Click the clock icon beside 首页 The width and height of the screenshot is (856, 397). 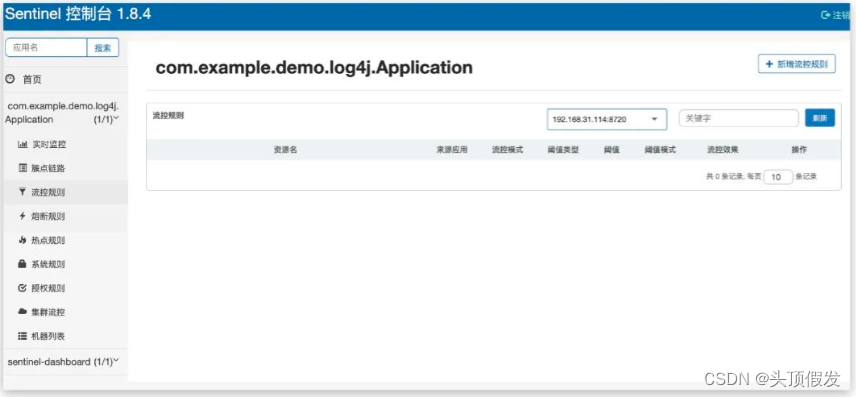(x=10, y=79)
